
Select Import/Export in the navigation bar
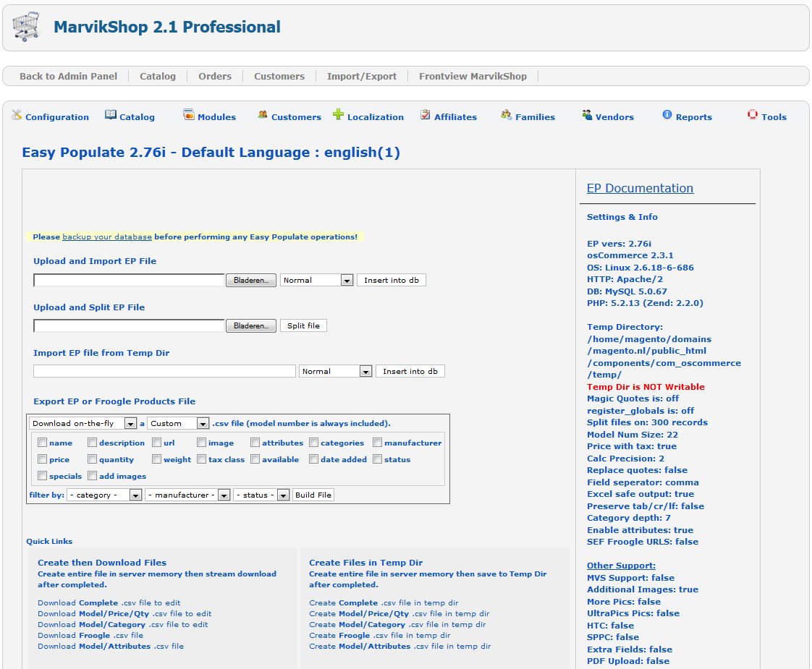[361, 76]
